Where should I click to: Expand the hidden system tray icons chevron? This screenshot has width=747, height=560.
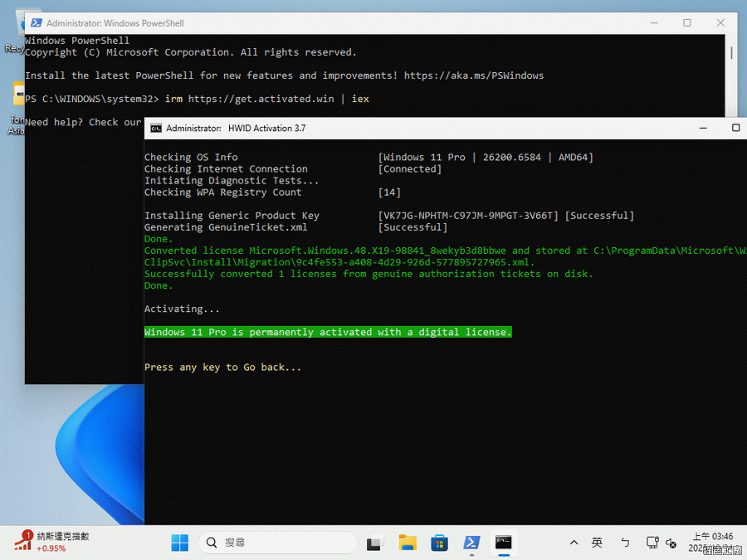coord(574,543)
